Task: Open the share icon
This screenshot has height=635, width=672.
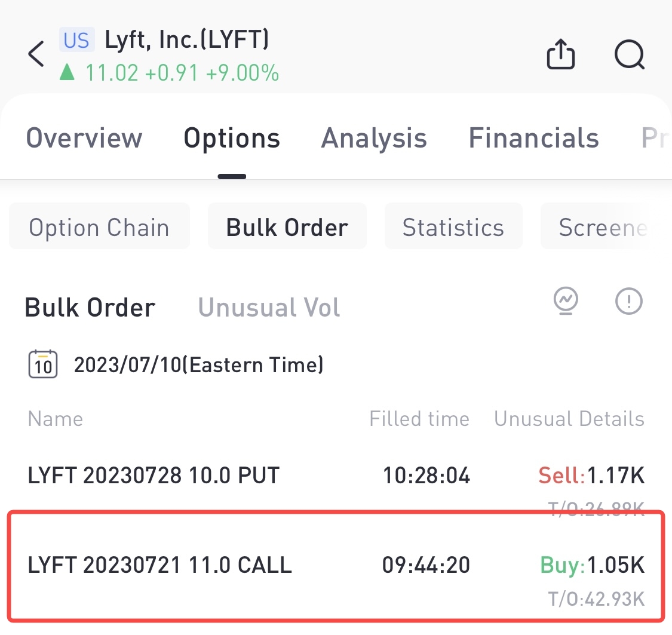Action: click(560, 54)
